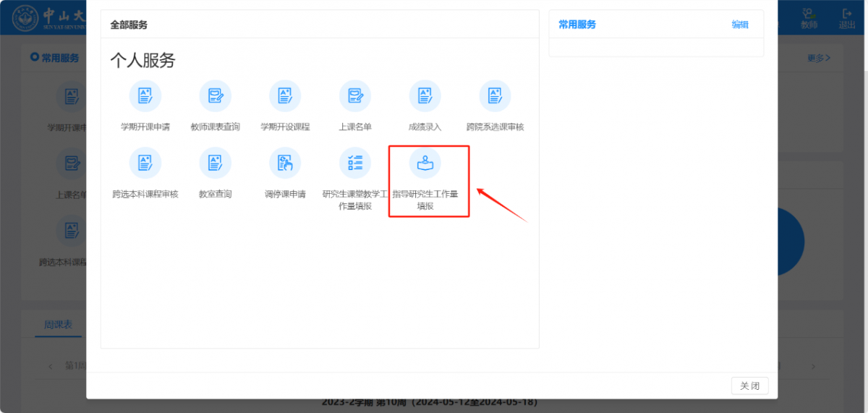
Task: Open 教室查询 service icon
Action: point(215,163)
